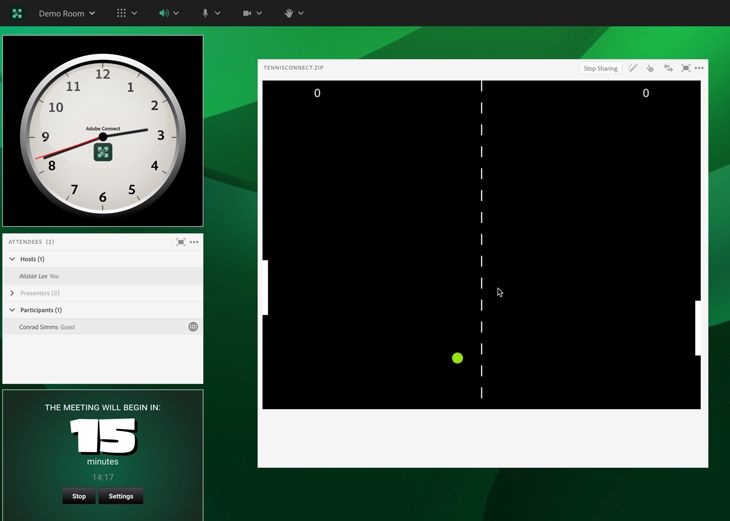Screen dimensions: 730x521
Task: Open the pods grid menu
Action: [x=121, y=13]
